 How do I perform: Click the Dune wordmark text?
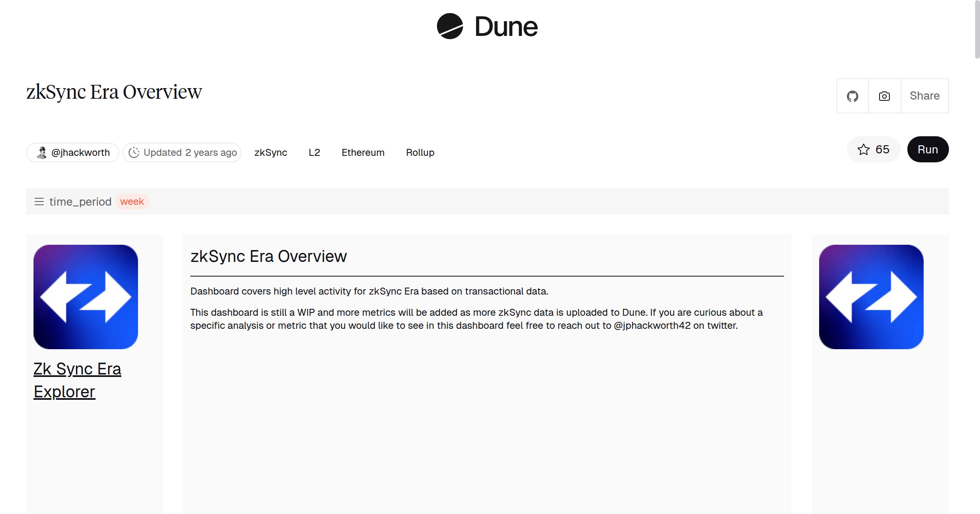pyautogui.click(x=506, y=27)
